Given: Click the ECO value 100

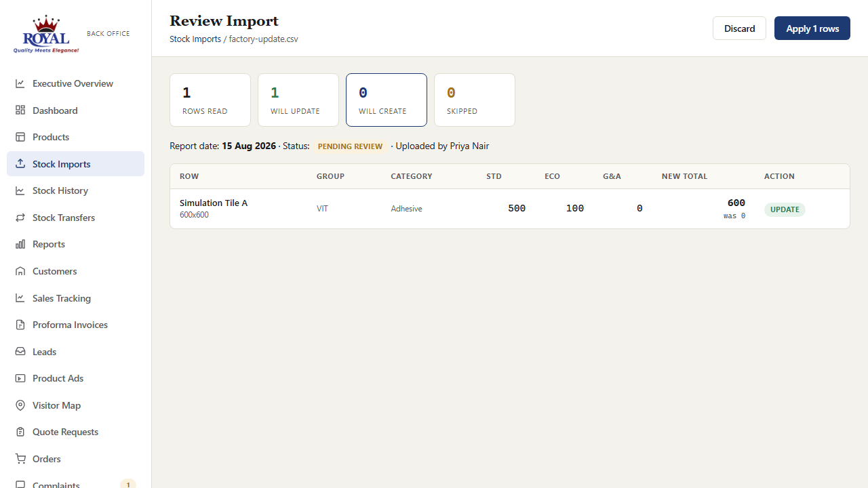Looking at the screenshot, I should coord(575,209).
